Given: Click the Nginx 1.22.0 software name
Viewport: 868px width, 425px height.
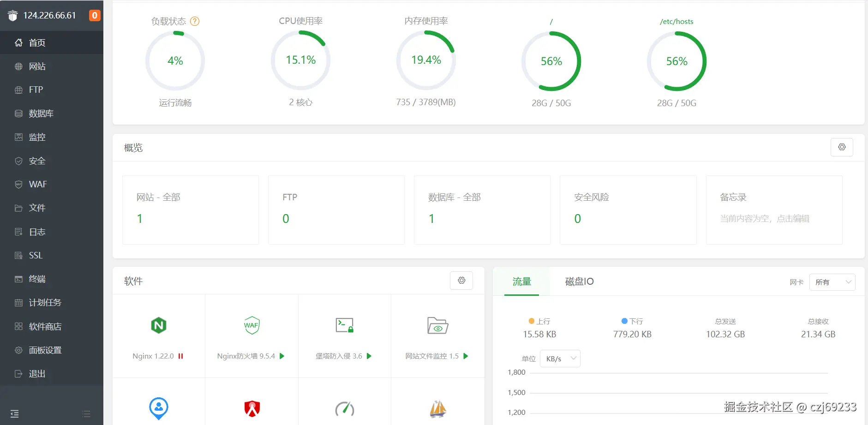Looking at the screenshot, I should 153,356.
